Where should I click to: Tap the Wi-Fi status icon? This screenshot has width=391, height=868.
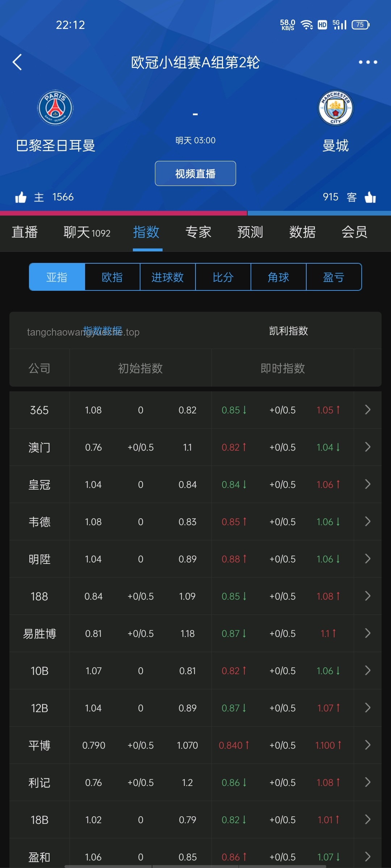pos(307,25)
